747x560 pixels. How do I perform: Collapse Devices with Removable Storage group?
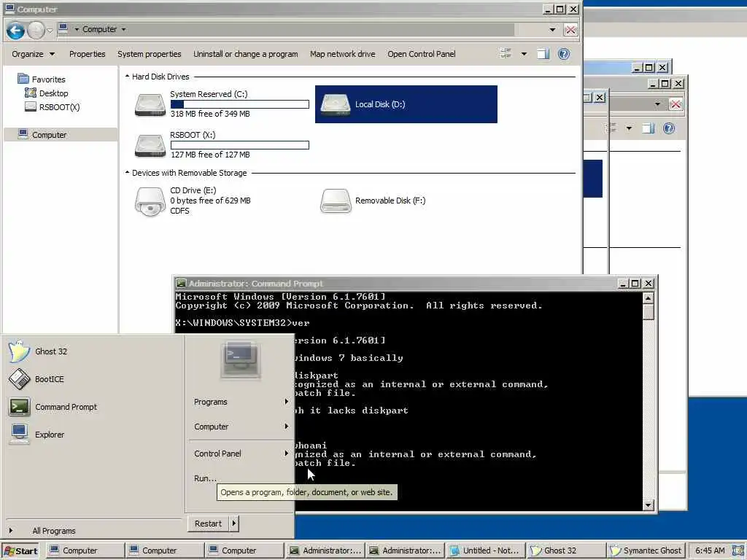[x=127, y=172]
